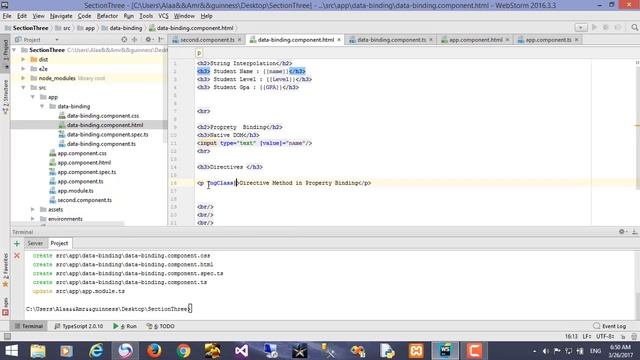Image resolution: width=640 pixels, height=360 pixels.
Task: Click the green Run arrow in the top toolbar
Action: [594, 27]
